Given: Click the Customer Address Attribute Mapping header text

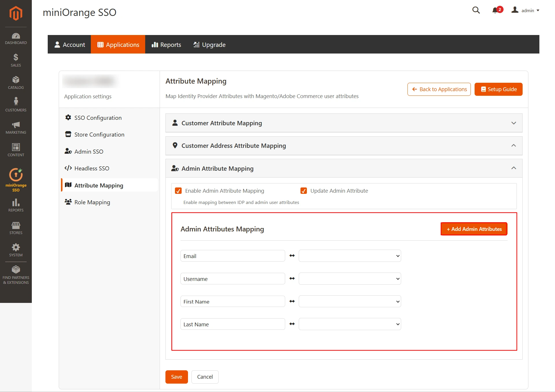Looking at the screenshot, I should pyautogui.click(x=234, y=146).
